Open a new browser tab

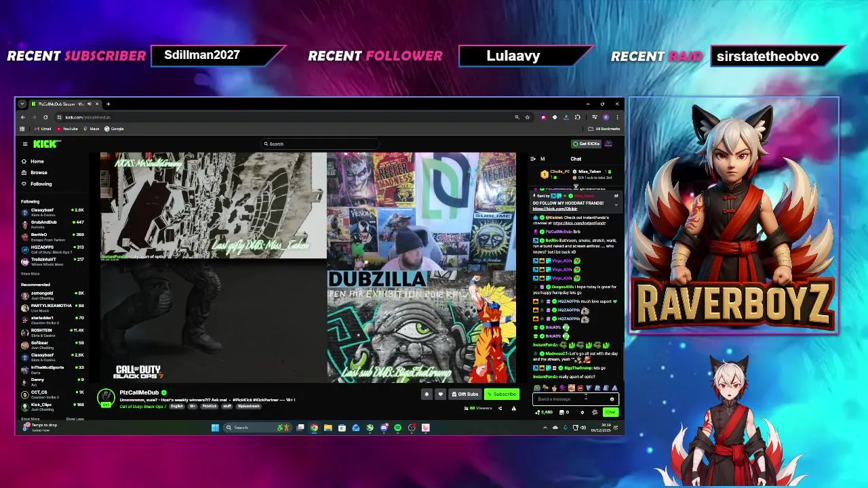108,104
